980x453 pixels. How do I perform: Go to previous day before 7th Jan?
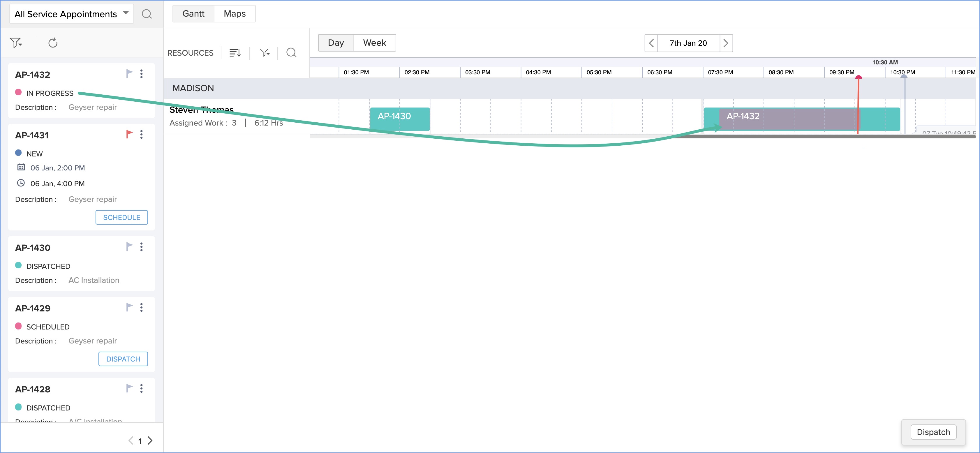tap(651, 43)
